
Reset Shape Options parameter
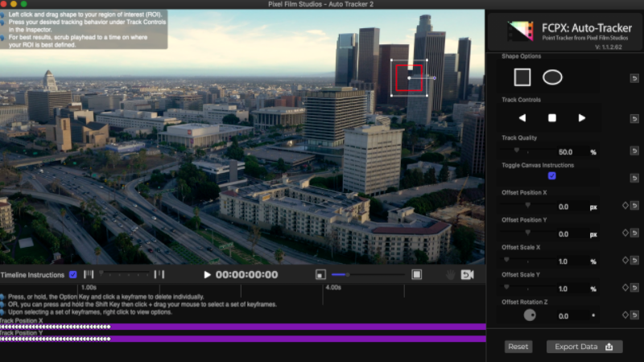[634, 78]
